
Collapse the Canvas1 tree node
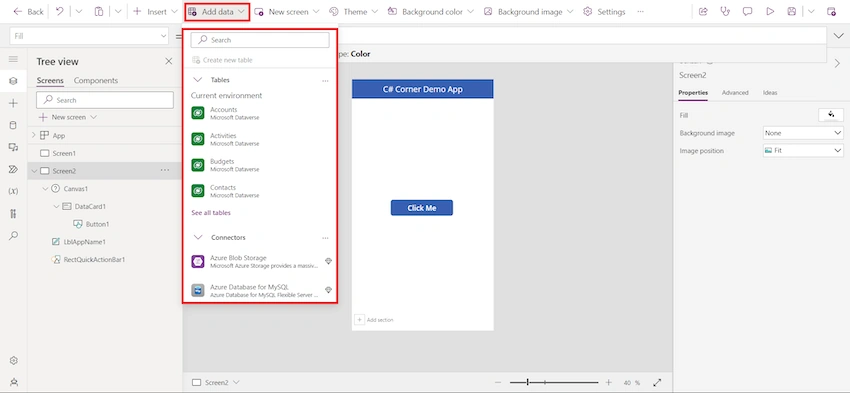46,189
